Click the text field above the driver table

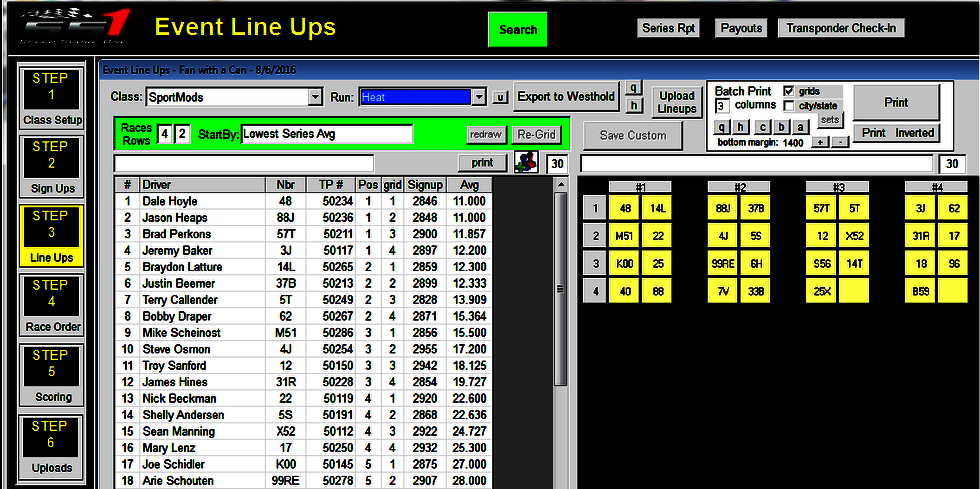(x=244, y=163)
